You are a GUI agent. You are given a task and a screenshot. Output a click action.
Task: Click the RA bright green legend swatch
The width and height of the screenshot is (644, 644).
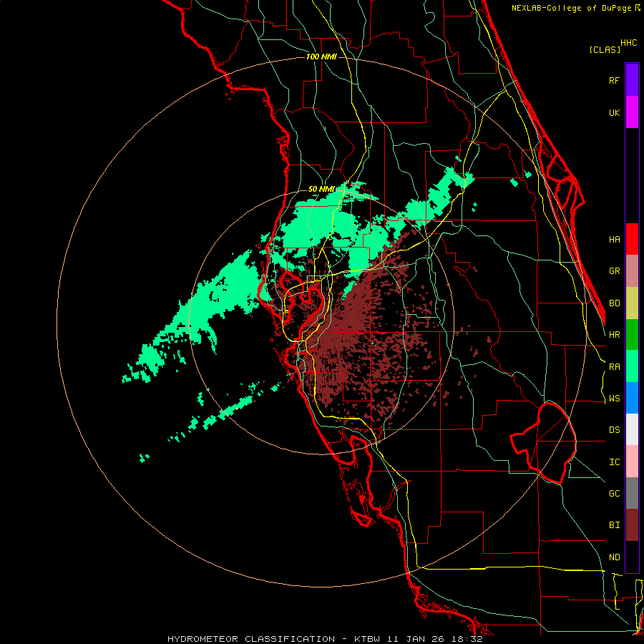tap(632, 366)
